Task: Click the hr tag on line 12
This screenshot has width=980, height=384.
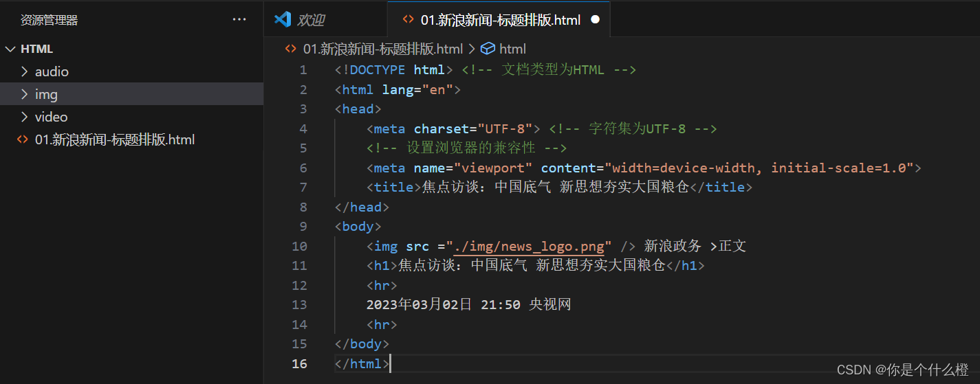Action: (382, 285)
